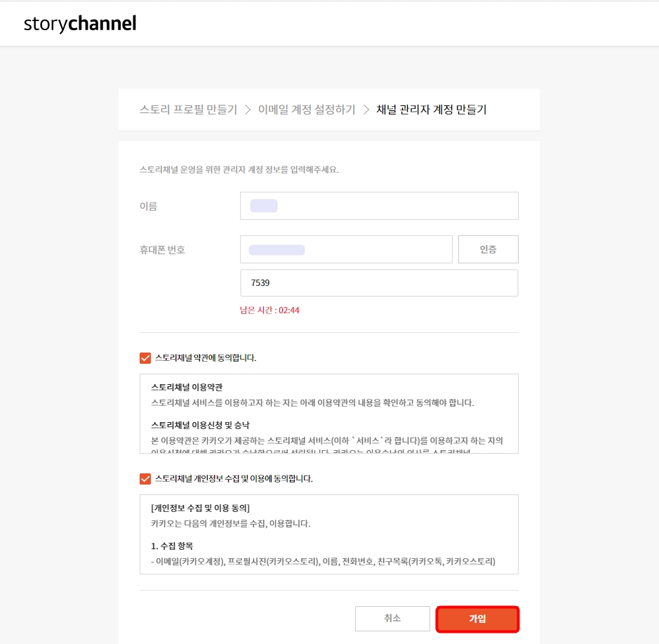
Task: Click the 취소 cancel button
Action: pyautogui.click(x=394, y=619)
